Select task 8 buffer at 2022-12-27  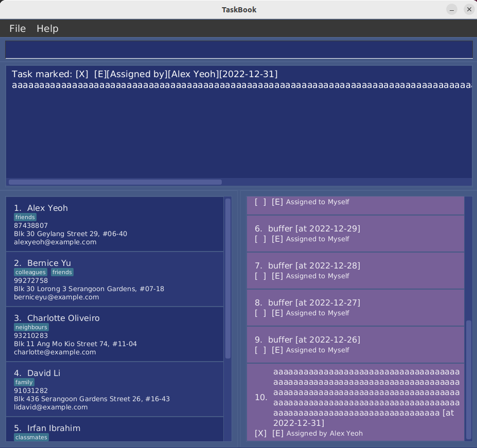pos(356,308)
